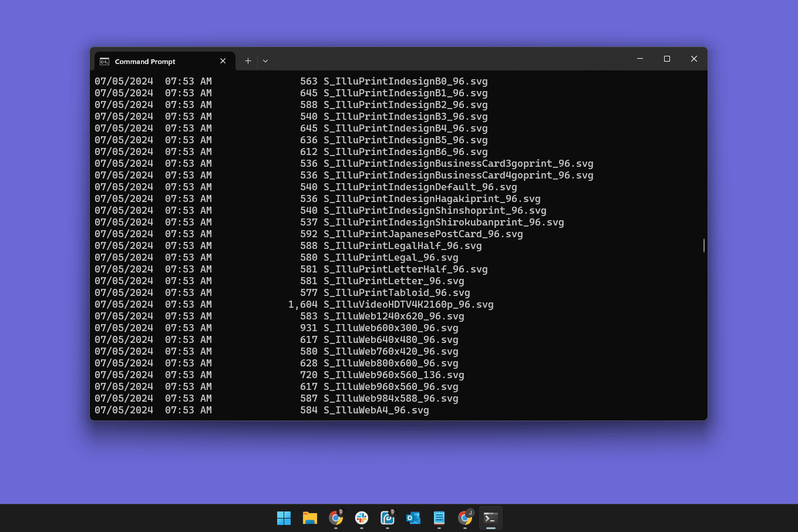
Task: Open Outlook from the taskbar
Action: [x=413, y=518]
